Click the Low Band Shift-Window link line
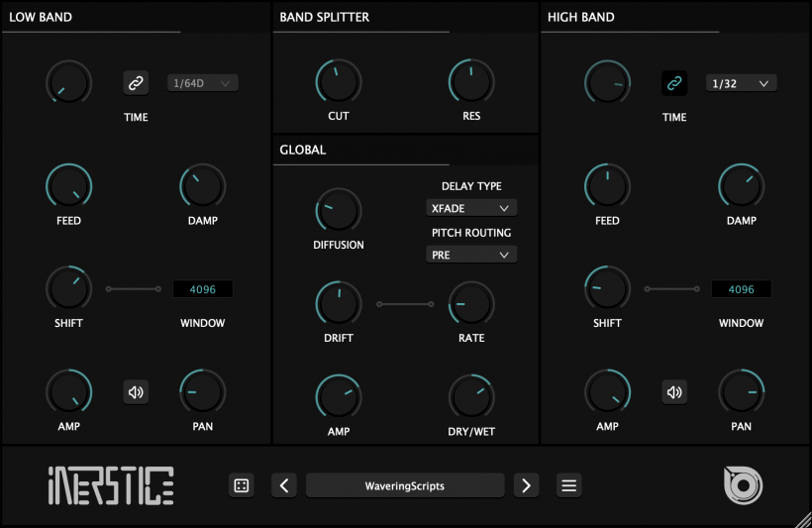This screenshot has height=528, width=812. pyautogui.click(x=134, y=288)
